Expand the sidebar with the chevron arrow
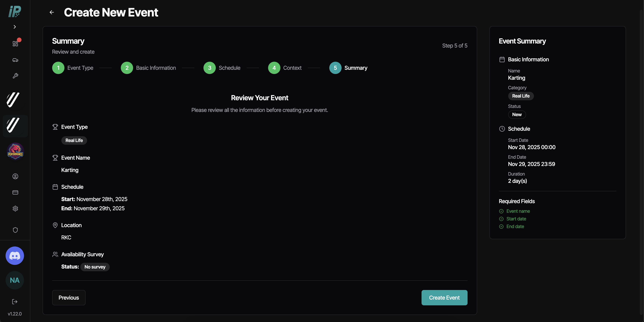 coord(15,27)
